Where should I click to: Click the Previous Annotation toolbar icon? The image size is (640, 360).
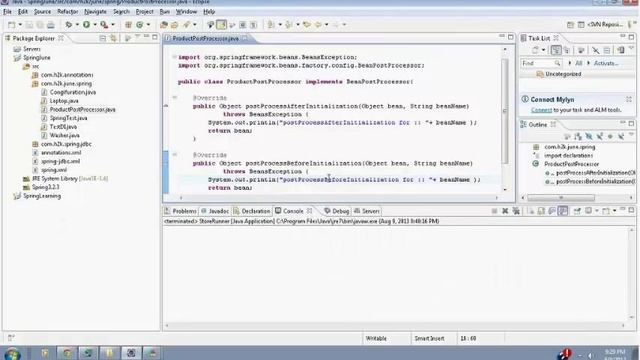(x=289, y=25)
